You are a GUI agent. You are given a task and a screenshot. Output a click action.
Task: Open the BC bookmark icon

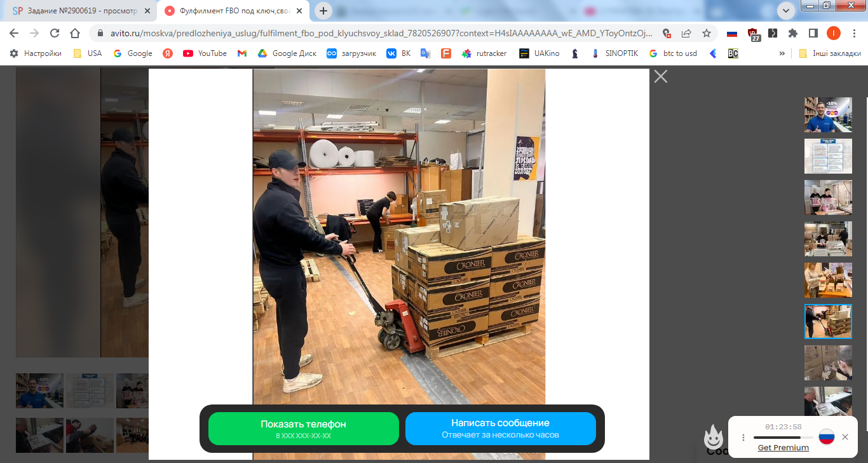[733, 53]
